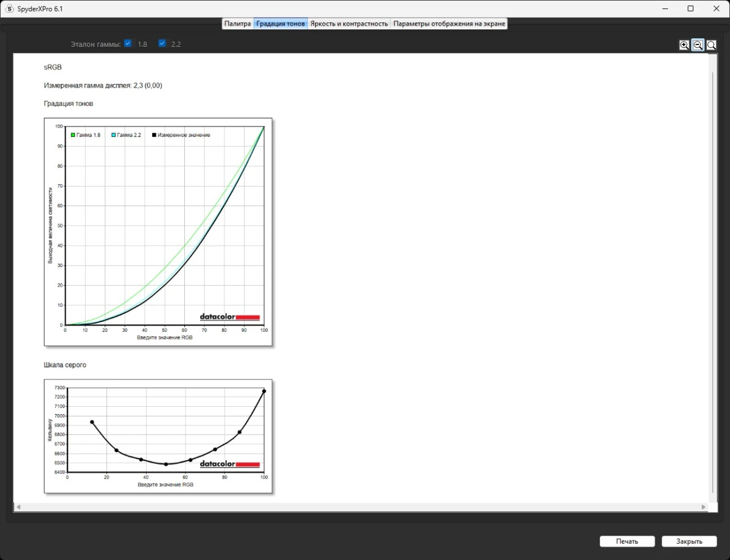Click the Закрыть button
The height and width of the screenshot is (560, 730).
689,541
